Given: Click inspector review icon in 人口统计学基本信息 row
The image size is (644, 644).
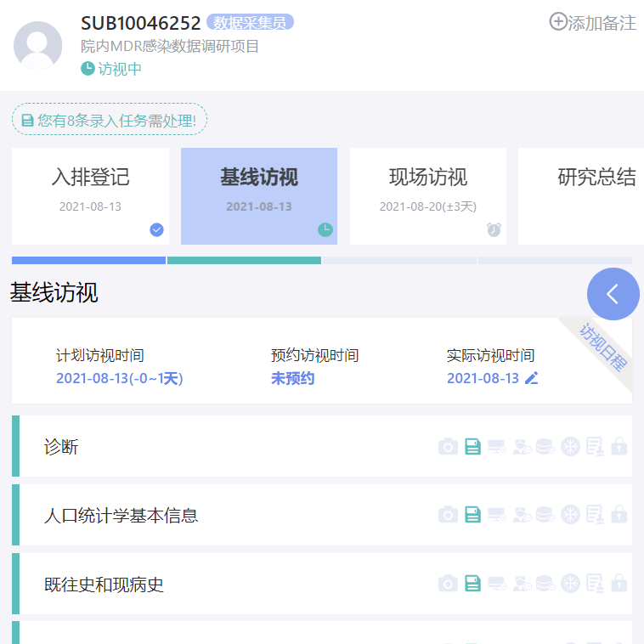Looking at the screenshot, I should [522, 515].
